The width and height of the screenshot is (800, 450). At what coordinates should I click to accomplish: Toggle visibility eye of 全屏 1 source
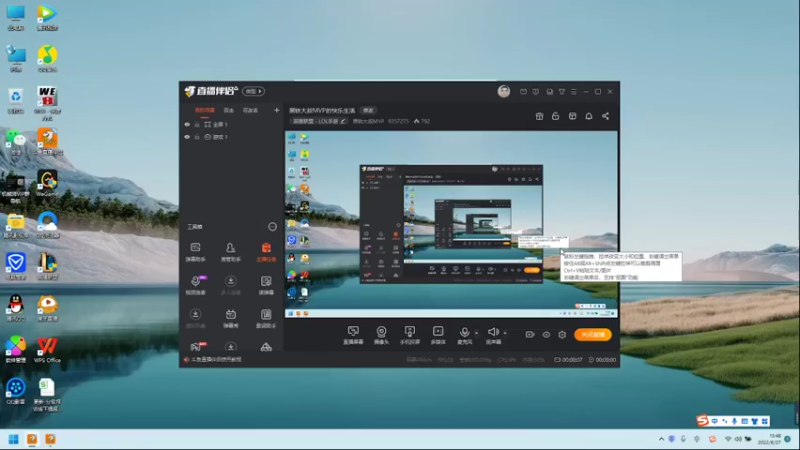click(x=187, y=124)
